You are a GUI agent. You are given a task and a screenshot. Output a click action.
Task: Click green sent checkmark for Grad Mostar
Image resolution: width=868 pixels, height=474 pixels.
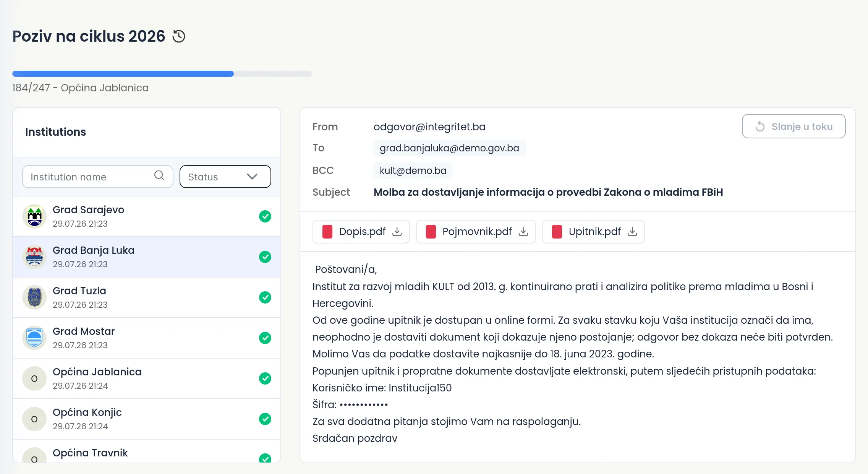click(x=265, y=338)
